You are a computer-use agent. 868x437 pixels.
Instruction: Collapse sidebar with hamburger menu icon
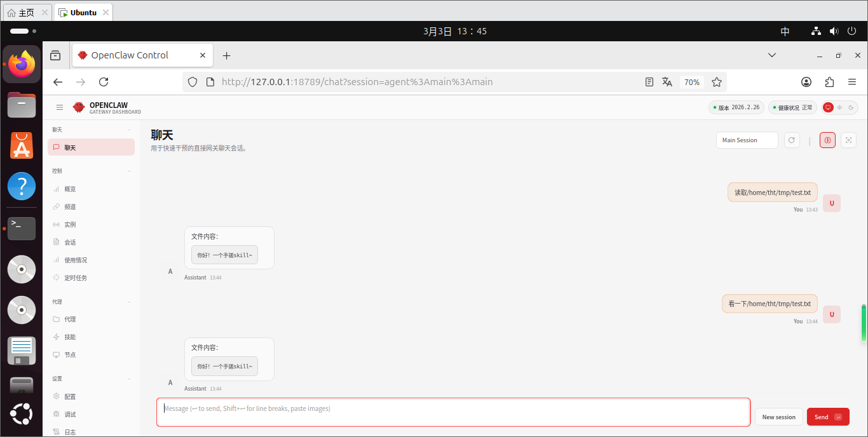coord(60,108)
